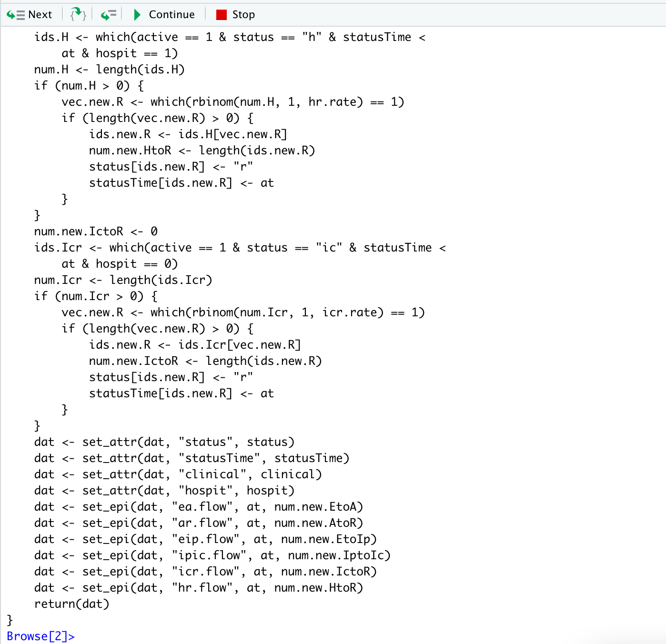Screen dimensions: 666x644
Task: Click the line 'num.Icr <- length(ids.Icr)'
Action: (123, 280)
